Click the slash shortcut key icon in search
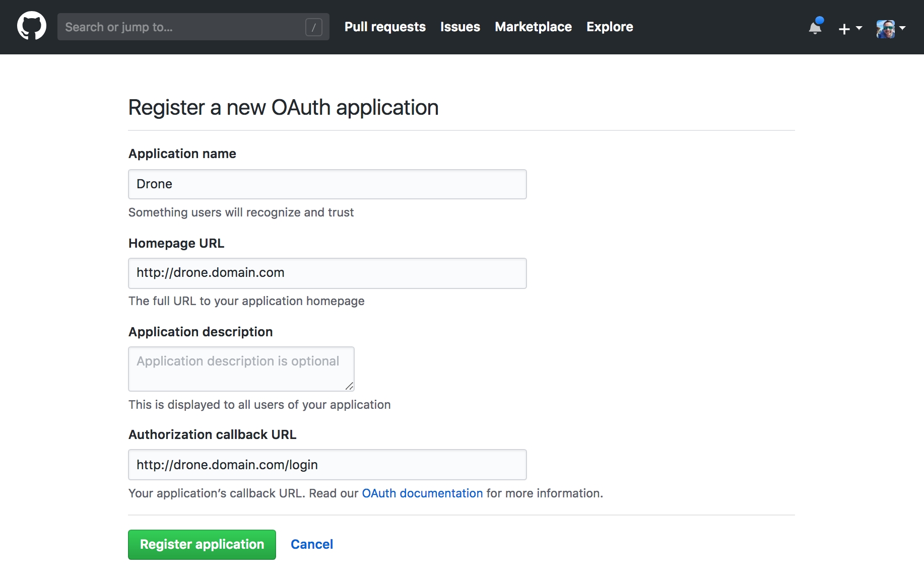Screen dimensions: 924x586 point(313,27)
